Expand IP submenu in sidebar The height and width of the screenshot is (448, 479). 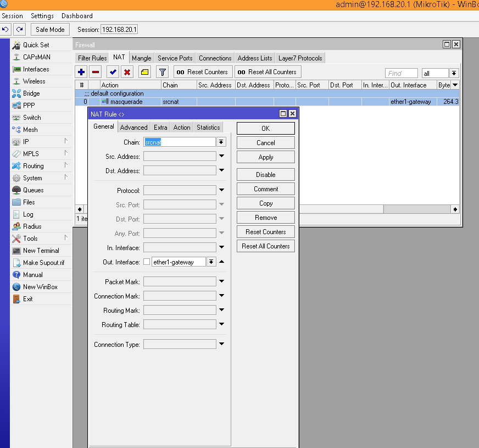coord(42,142)
